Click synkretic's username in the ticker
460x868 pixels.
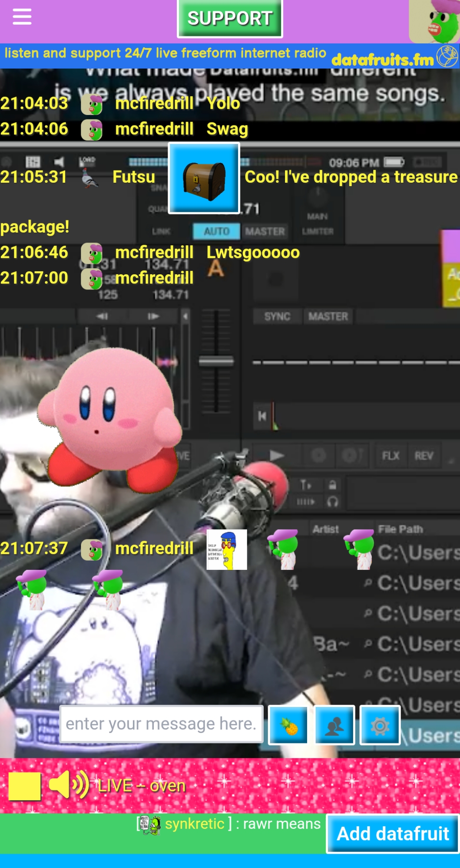coord(195,824)
